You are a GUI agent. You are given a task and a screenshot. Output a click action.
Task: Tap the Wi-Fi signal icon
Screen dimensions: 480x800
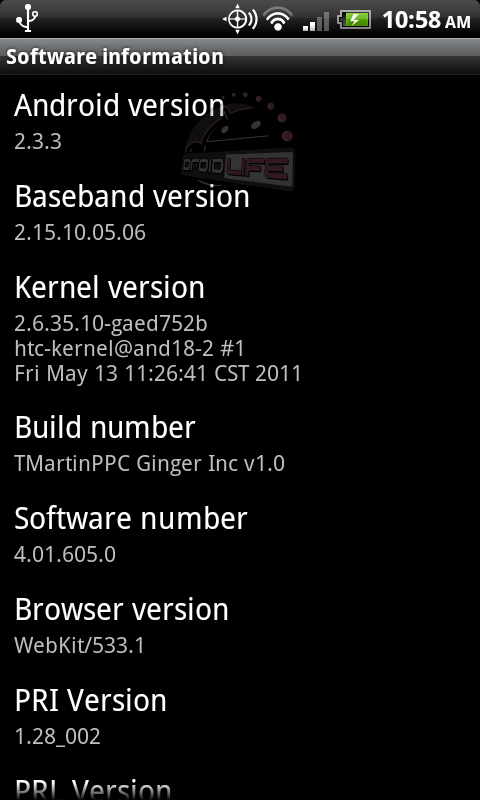(x=277, y=20)
